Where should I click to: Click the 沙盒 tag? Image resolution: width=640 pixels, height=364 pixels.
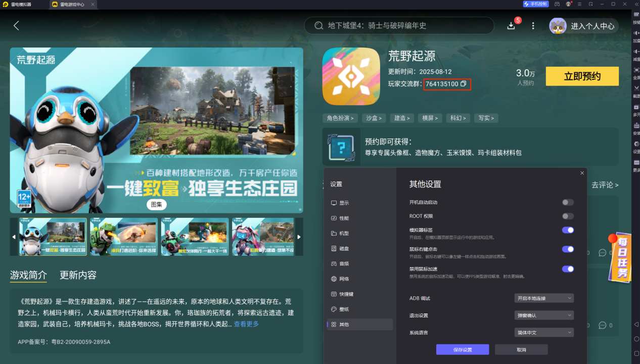[374, 118]
